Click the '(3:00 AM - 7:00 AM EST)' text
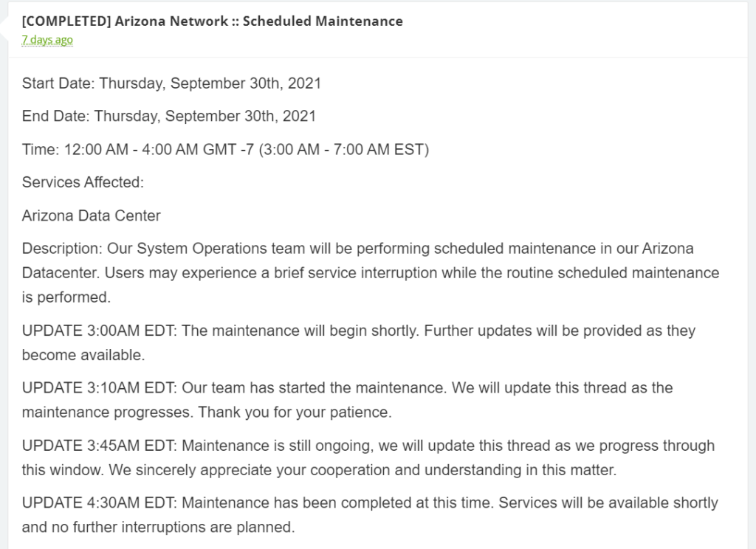 point(344,149)
